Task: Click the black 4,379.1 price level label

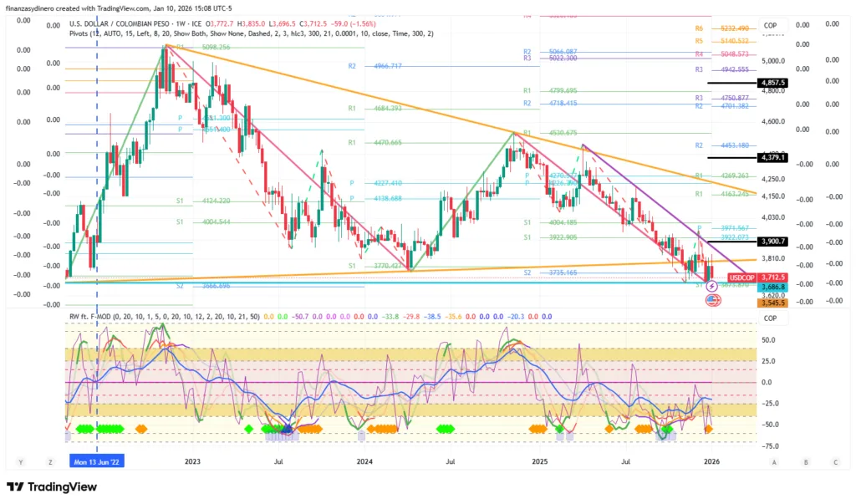Action: 772,157
